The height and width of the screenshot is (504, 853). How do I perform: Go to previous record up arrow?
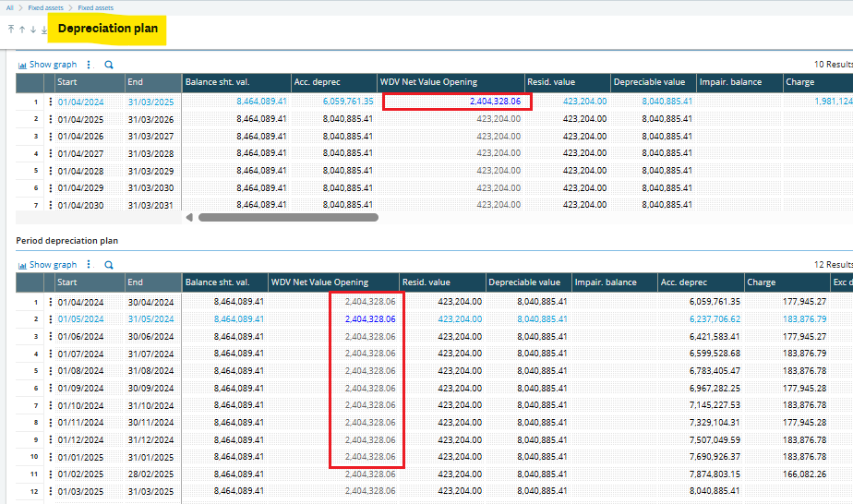[x=21, y=30]
